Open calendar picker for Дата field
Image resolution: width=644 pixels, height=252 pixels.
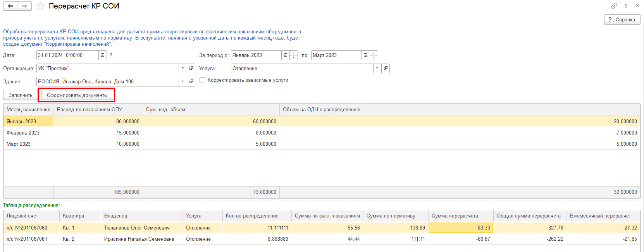[103, 55]
